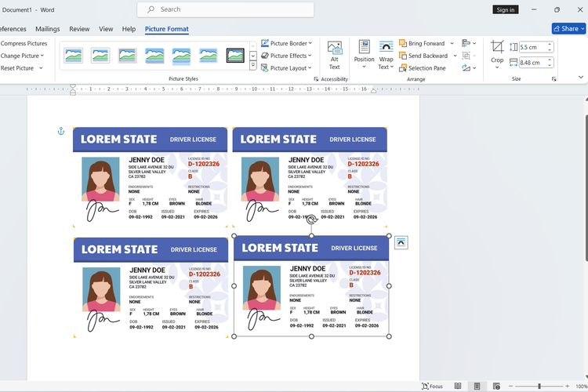The image size is (588, 392).
Task: Open the Review tab
Action: tap(79, 29)
